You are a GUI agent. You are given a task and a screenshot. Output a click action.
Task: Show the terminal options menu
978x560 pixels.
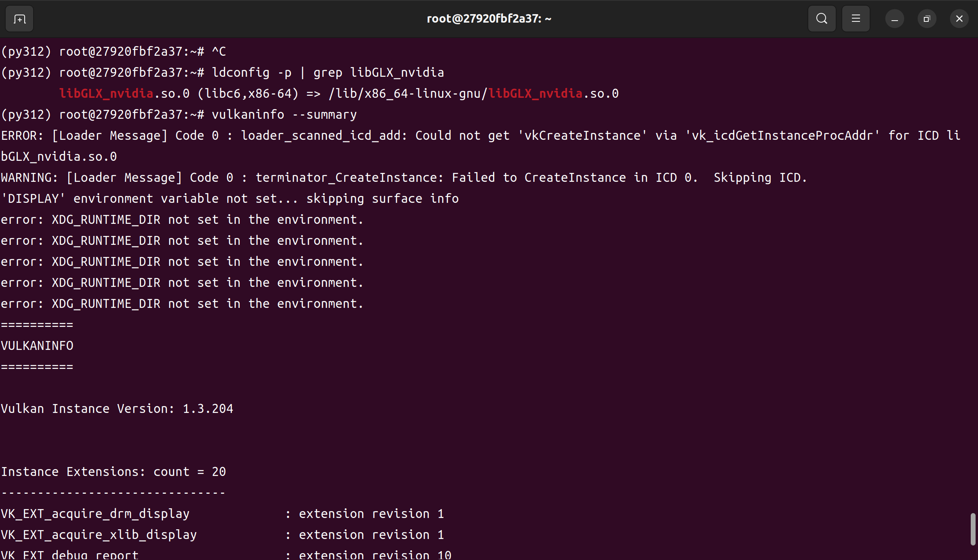tap(856, 19)
